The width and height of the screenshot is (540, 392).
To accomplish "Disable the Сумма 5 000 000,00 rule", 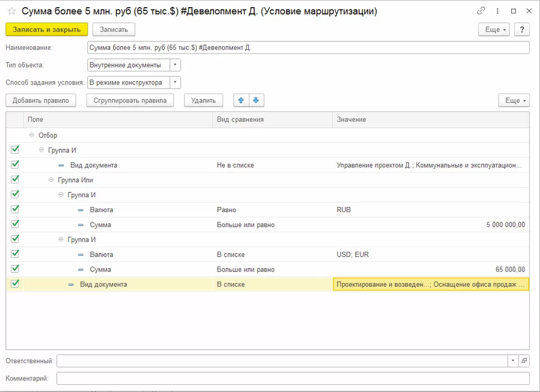I will coord(15,224).
